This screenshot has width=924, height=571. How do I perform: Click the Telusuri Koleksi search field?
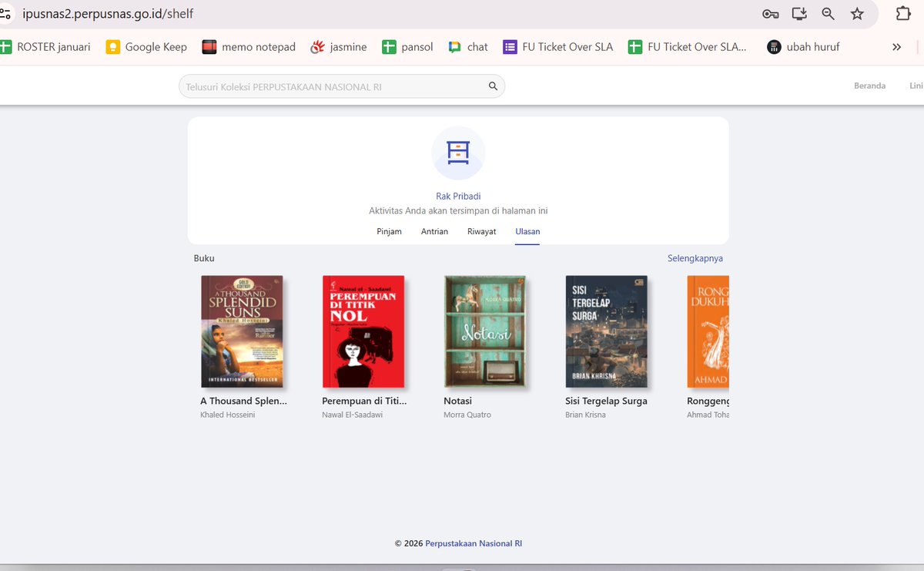(342, 86)
